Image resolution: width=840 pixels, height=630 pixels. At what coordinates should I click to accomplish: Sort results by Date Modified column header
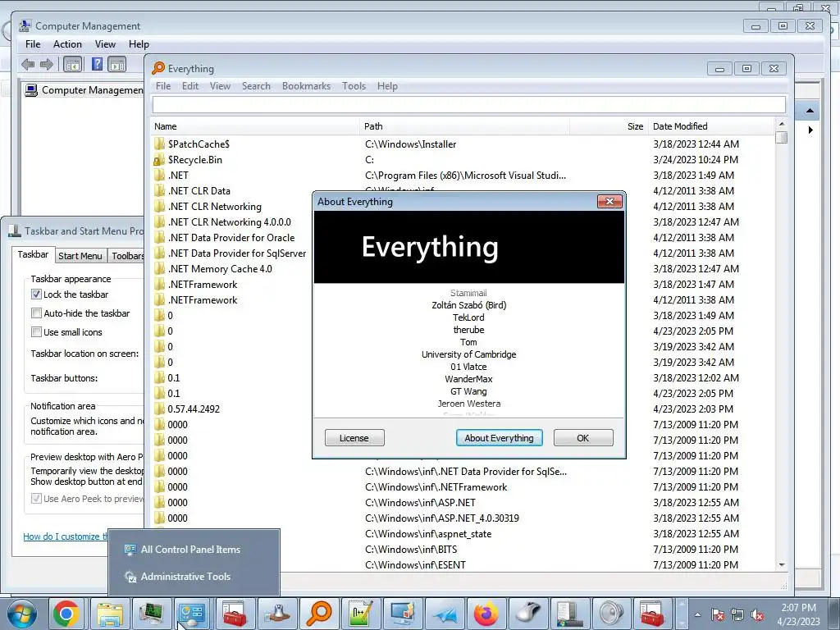click(711, 126)
